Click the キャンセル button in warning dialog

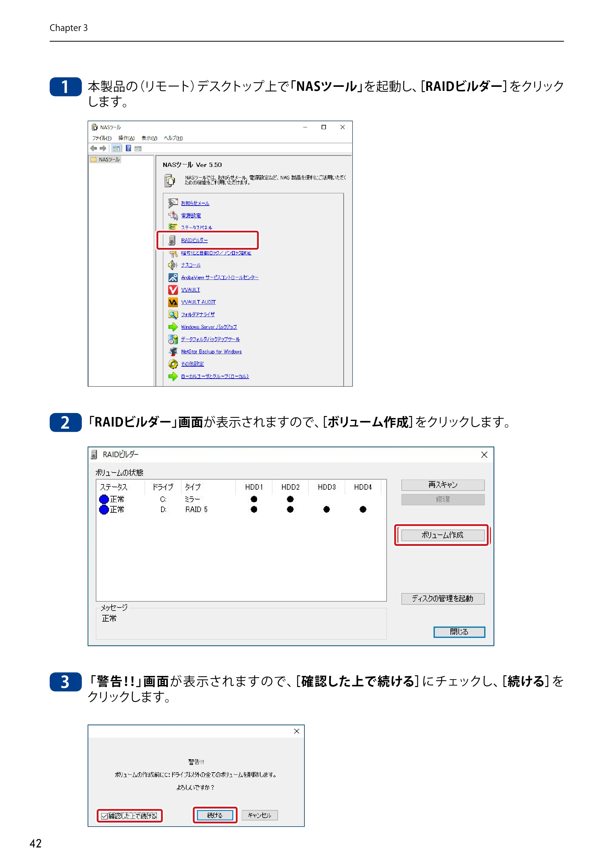click(259, 816)
